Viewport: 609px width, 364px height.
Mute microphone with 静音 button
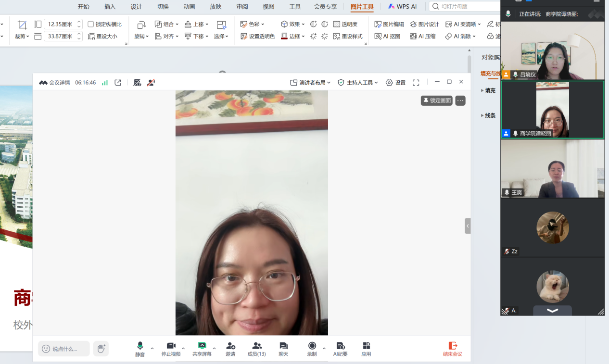coord(140,348)
